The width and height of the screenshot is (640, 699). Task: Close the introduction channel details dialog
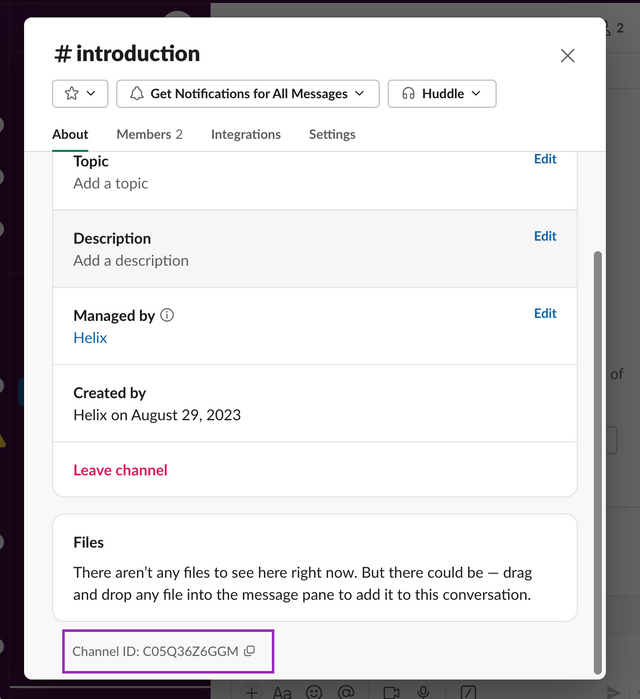click(x=567, y=56)
